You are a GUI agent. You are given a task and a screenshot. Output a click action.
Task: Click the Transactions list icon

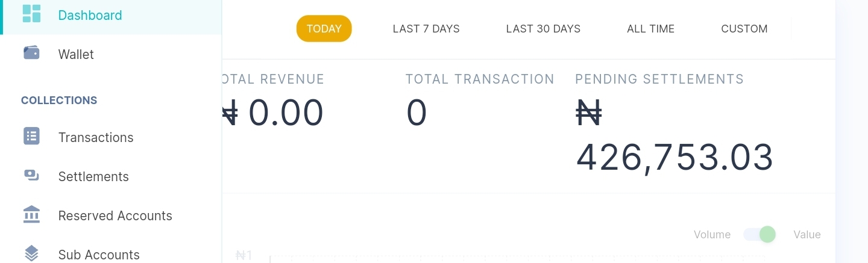pyautogui.click(x=31, y=136)
